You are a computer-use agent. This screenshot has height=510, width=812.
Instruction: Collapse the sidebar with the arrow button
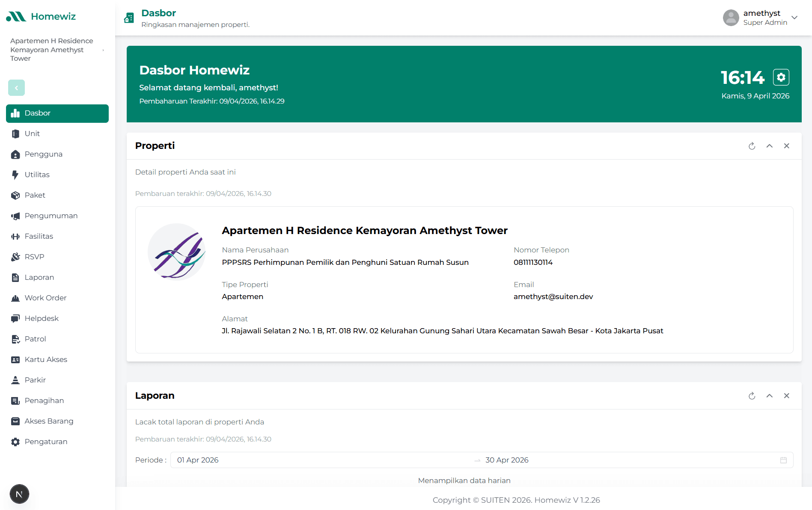16,88
